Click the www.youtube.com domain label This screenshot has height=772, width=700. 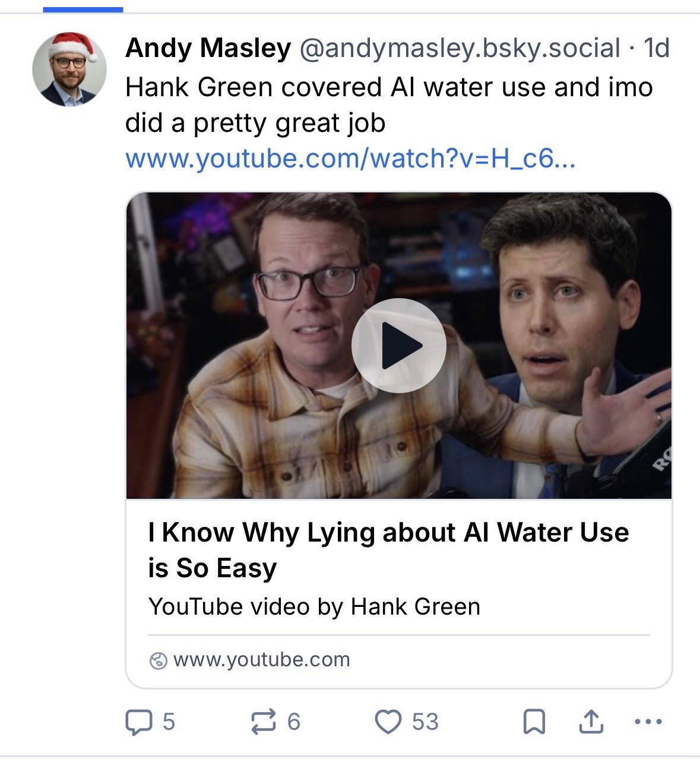(x=261, y=660)
